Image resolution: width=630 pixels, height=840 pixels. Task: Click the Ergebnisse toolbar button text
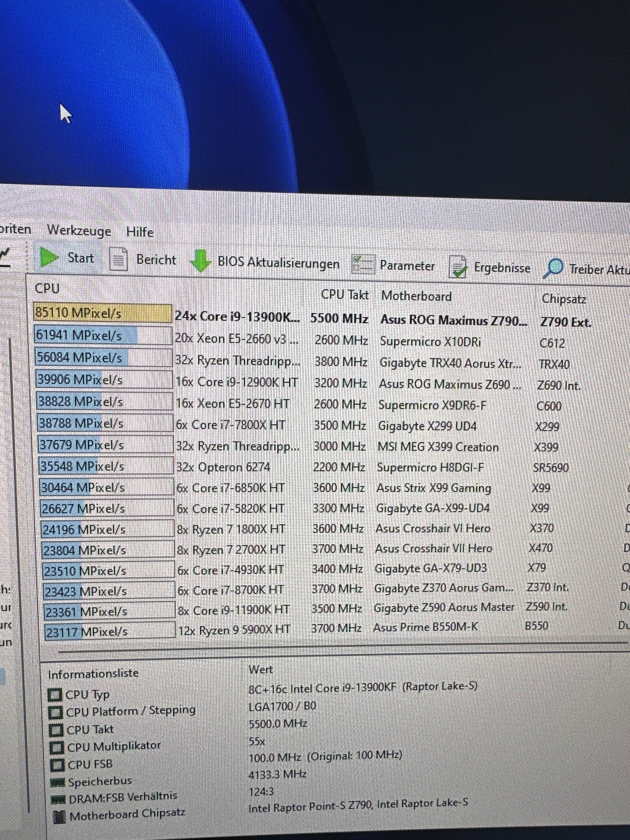(x=502, y=268)
